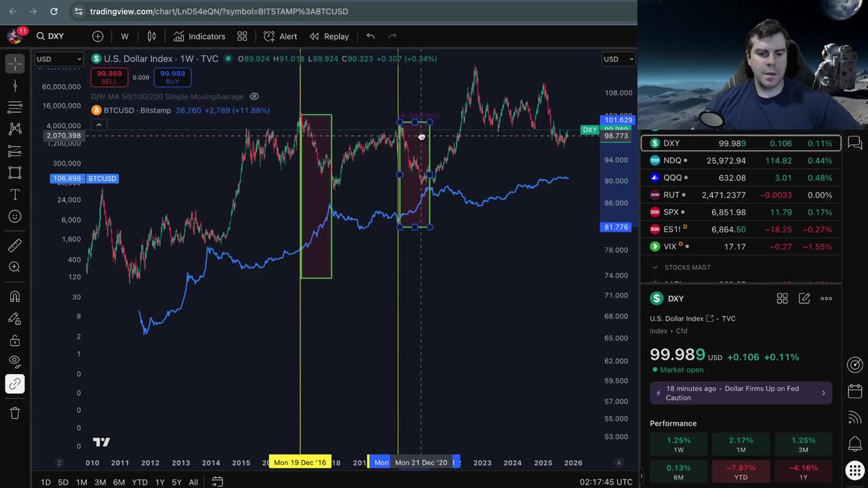
Task: Open the indicator templates grid
Action: click(242, 36)
